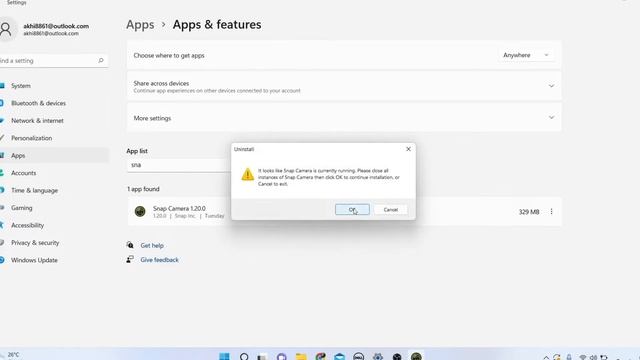640x360 pixels.
Task: Click the Snap Camera app icon in list
Action: tap(140, 211)
